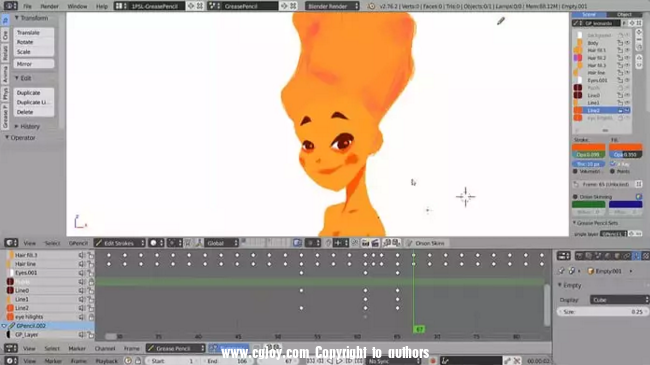Click the orange Fill color swatch
The image size is (650, 365).
(626, 147)
